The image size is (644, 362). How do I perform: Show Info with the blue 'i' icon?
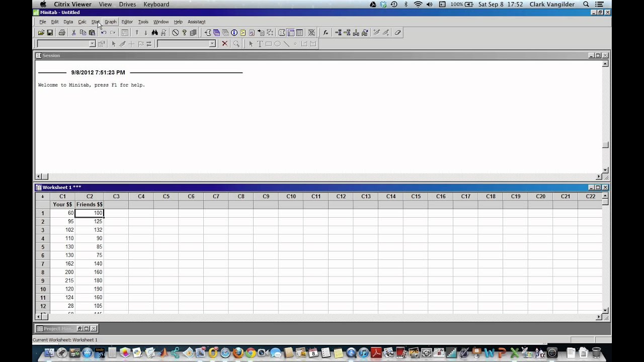[234, 33]
